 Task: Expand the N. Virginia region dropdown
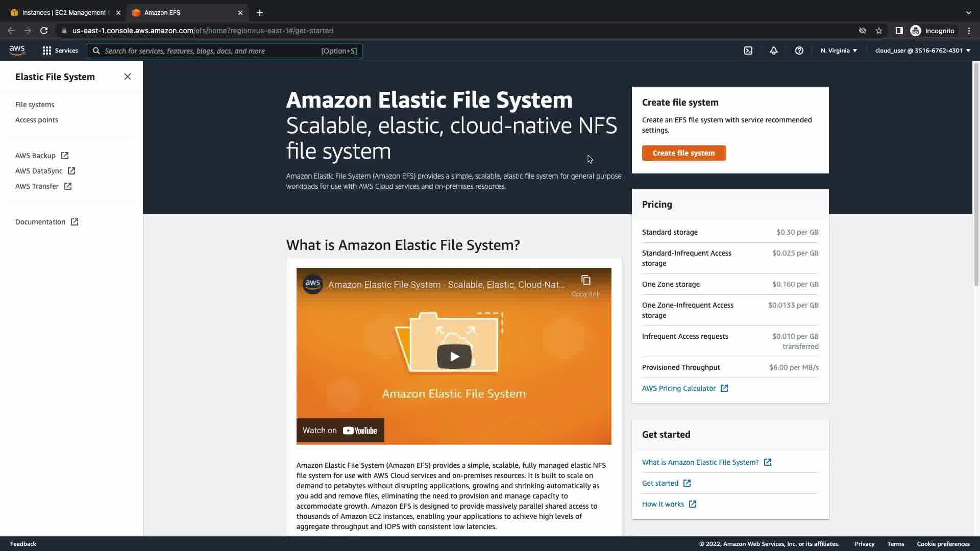(839, 51)
